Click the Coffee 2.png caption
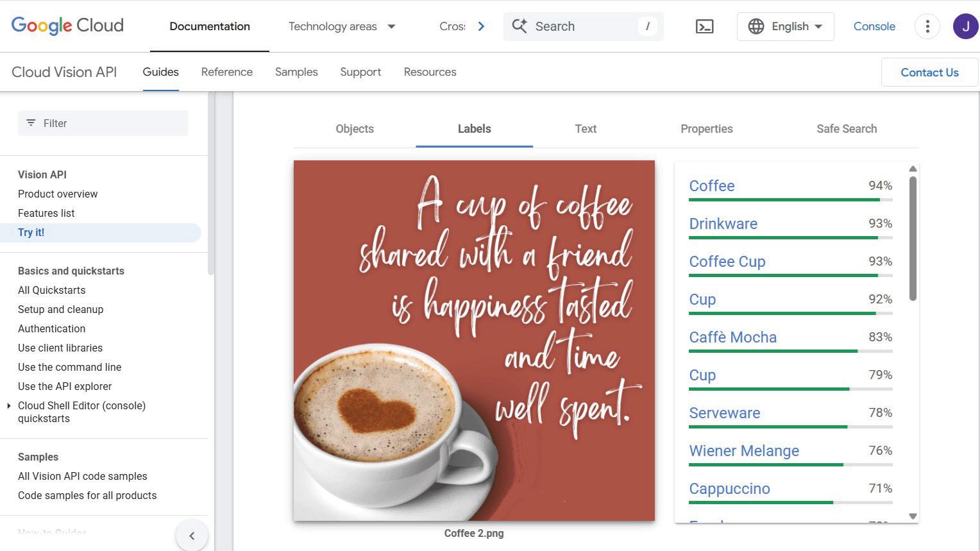 (x=474, y=534)
